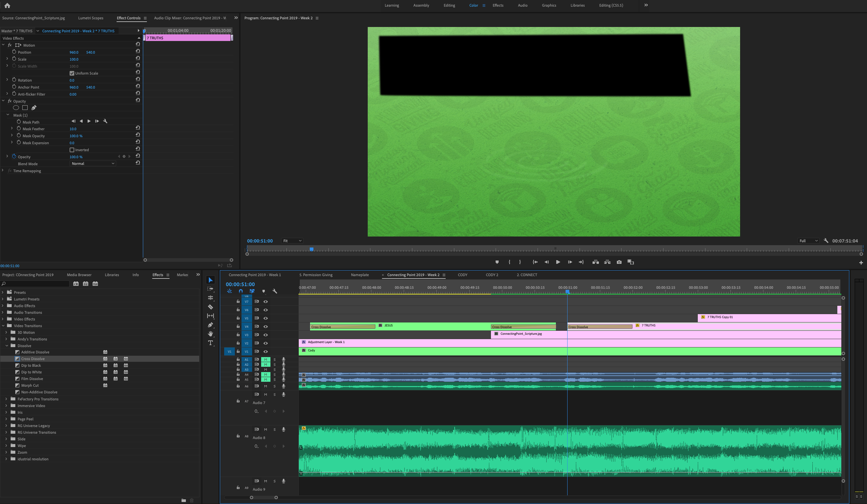Play the Program monitor sequence
The height and width of the screenshot is (504, 867).
tap(558, 262)
